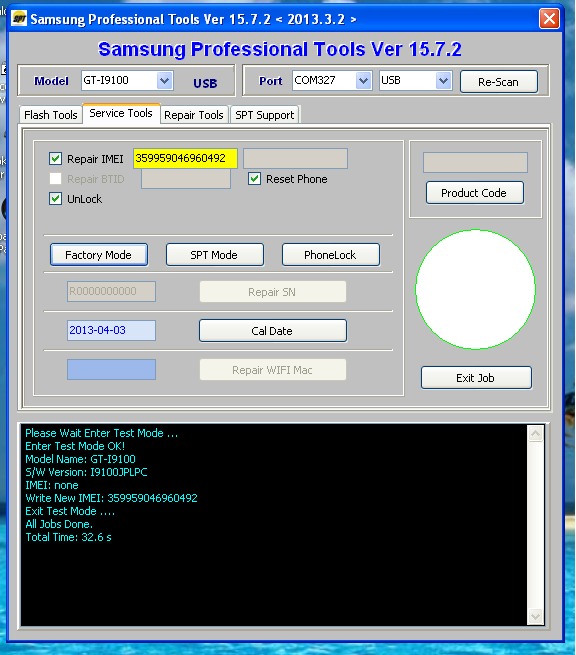Close the Samsung Professional Tools window
This screenshot has width=576, height=655.
coord(549,19)
